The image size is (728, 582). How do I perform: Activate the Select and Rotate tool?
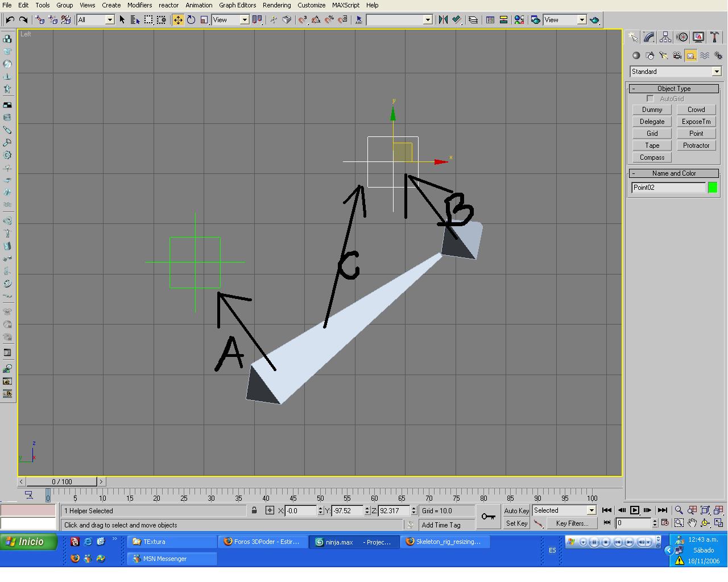(x=191, y=20)
